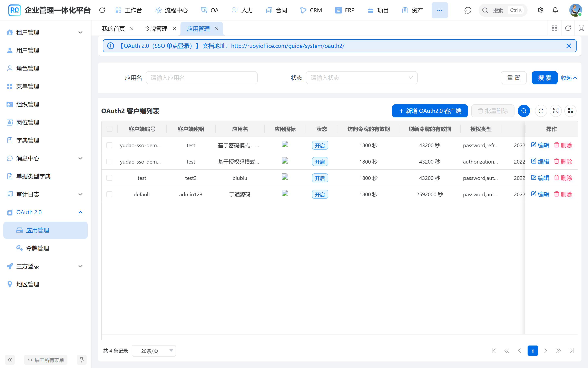Open the 流程中心 top menu
588x368 pixels.
point(171,10)
